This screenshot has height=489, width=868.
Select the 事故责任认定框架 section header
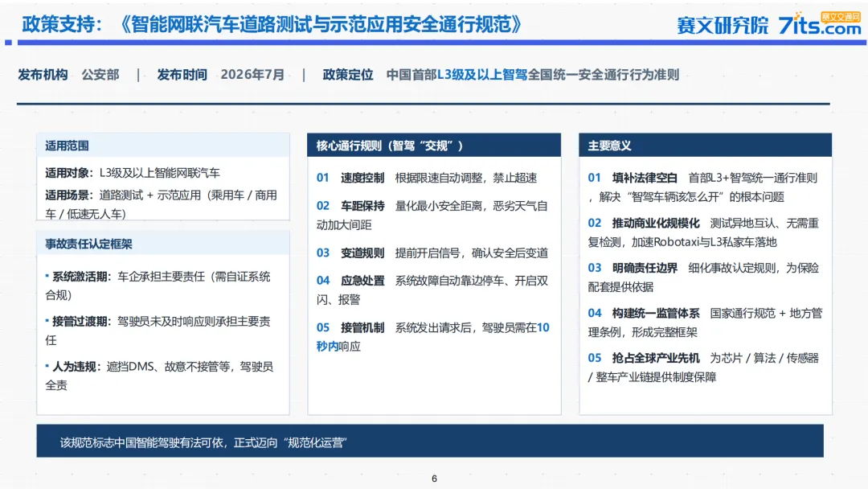(x=162, y=244)
